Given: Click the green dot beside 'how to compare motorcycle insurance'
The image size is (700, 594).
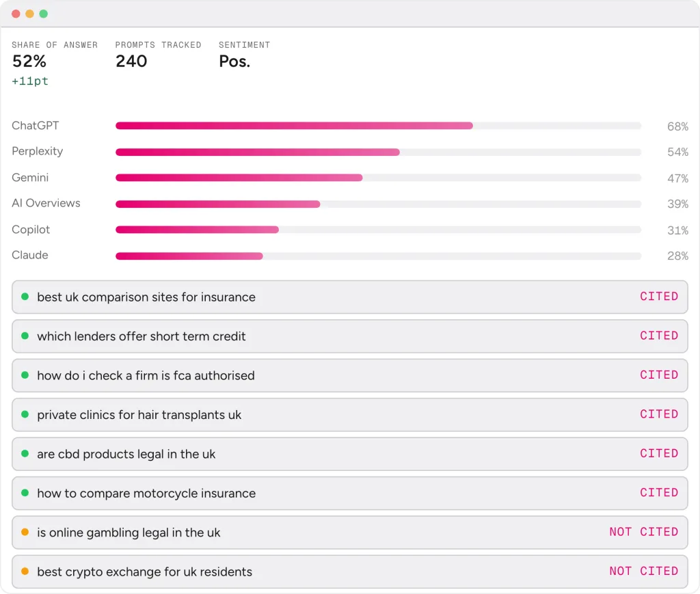Looking at the screenshot, I should 25,493.
